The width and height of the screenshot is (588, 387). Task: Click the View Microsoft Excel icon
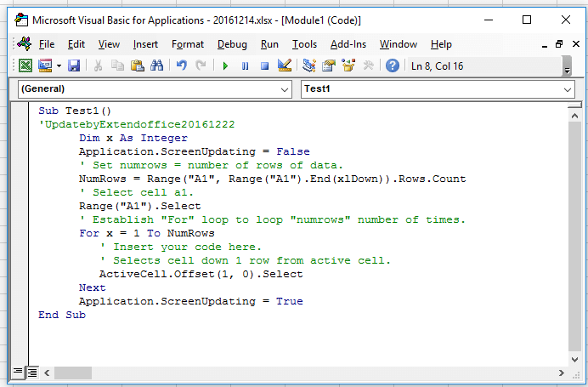tap(25, 65)
